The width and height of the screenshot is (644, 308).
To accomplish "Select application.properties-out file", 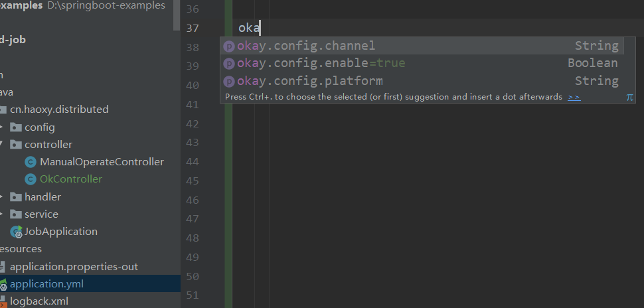I will [74, 267].
